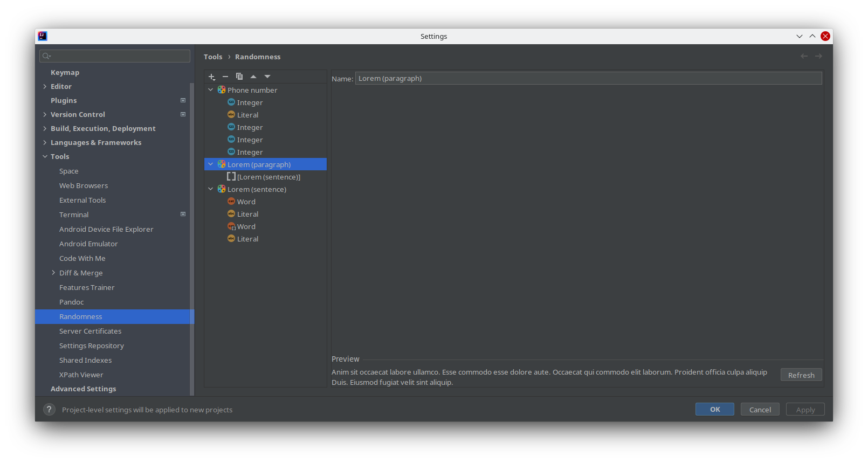Click the Version Control project-level marker icon

tap(183, 114)
